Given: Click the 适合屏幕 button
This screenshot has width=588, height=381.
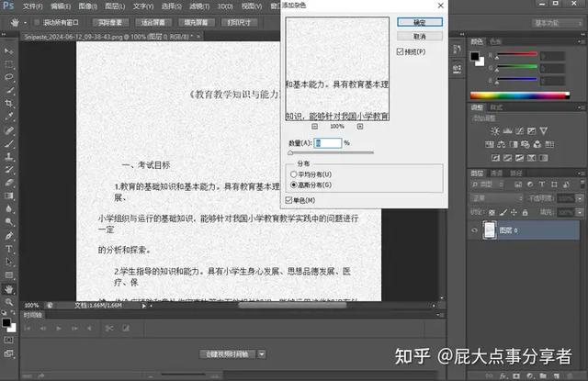Looking at the screenshot, I should click(153, 22).
